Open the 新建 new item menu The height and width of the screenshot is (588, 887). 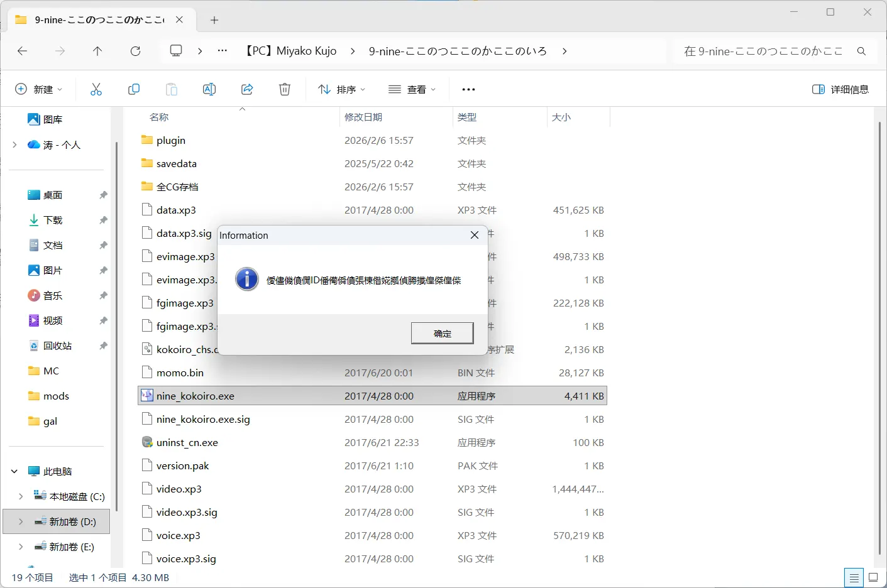click(x=39, y=89)
